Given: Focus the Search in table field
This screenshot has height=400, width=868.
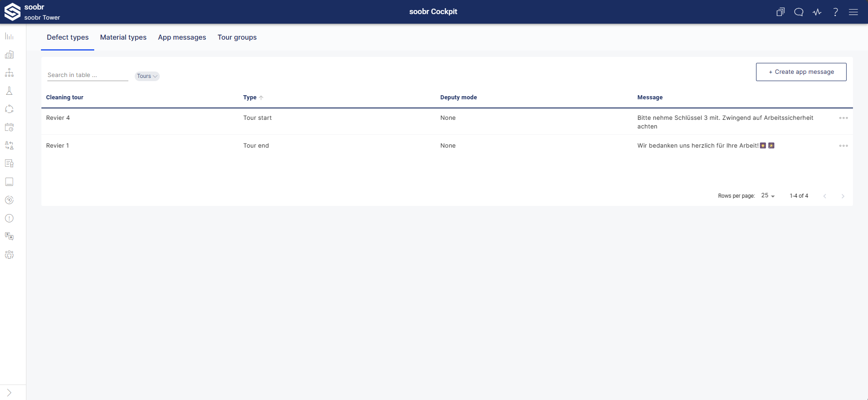Looking at the screenshot, I should (x=87, y=75).
